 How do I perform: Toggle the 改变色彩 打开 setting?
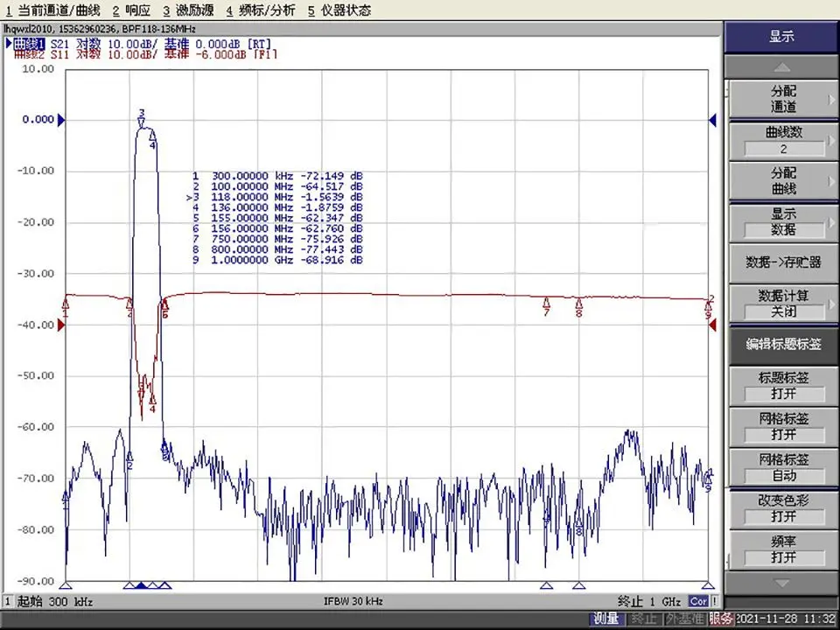[781, 508]
